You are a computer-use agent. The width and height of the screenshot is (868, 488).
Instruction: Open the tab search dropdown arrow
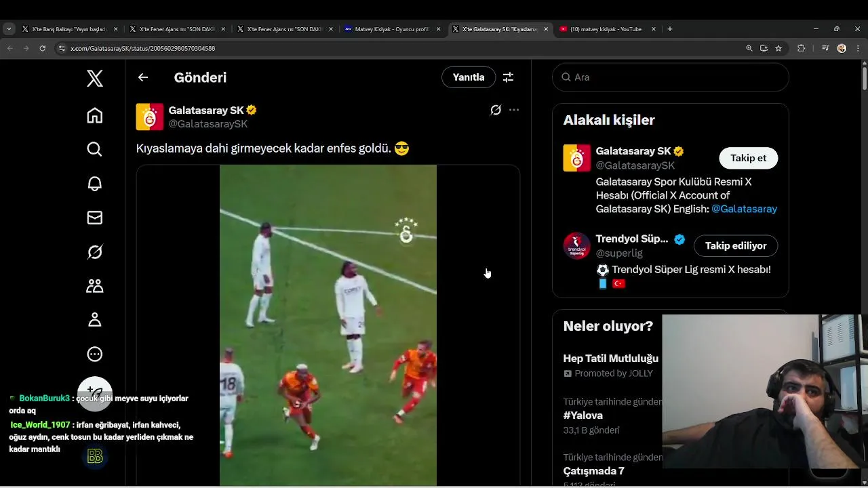point(9,29)
